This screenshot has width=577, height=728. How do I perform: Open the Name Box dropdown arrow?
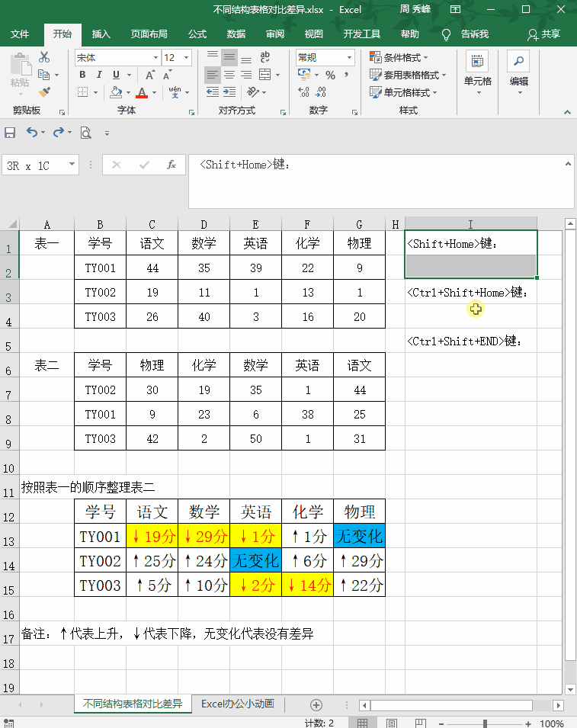pyautogui.click(x=72, y=164)
